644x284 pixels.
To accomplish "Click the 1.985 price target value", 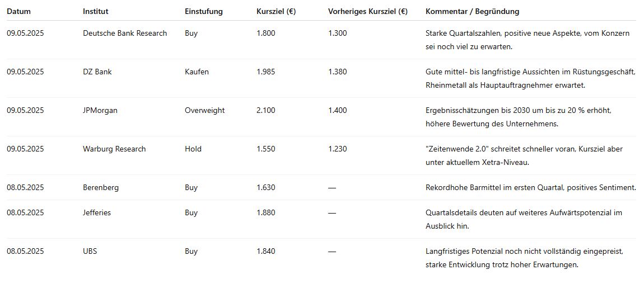I will (266, 72).
